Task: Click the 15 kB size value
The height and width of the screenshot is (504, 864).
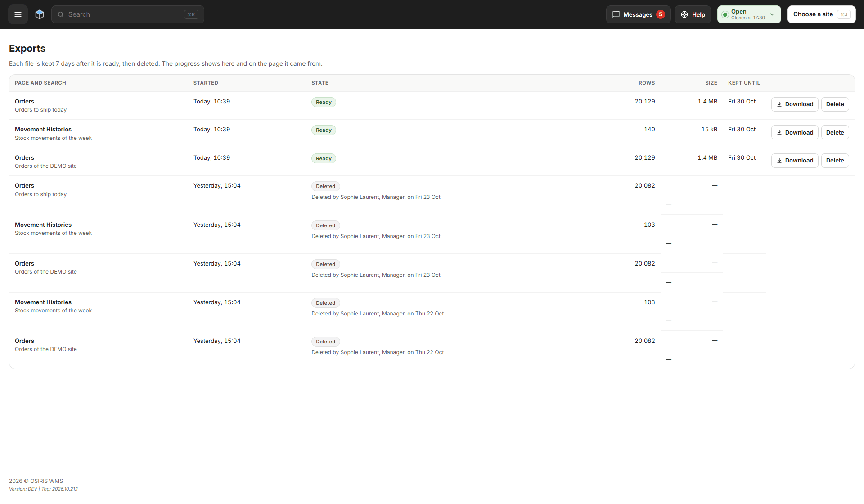Action: coord(709,130)
